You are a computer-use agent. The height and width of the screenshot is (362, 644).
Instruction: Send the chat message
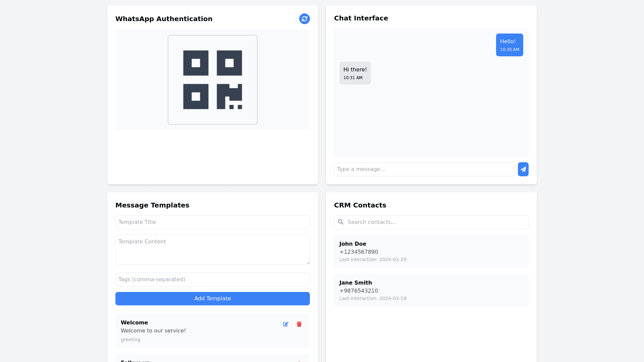[523, 169]
